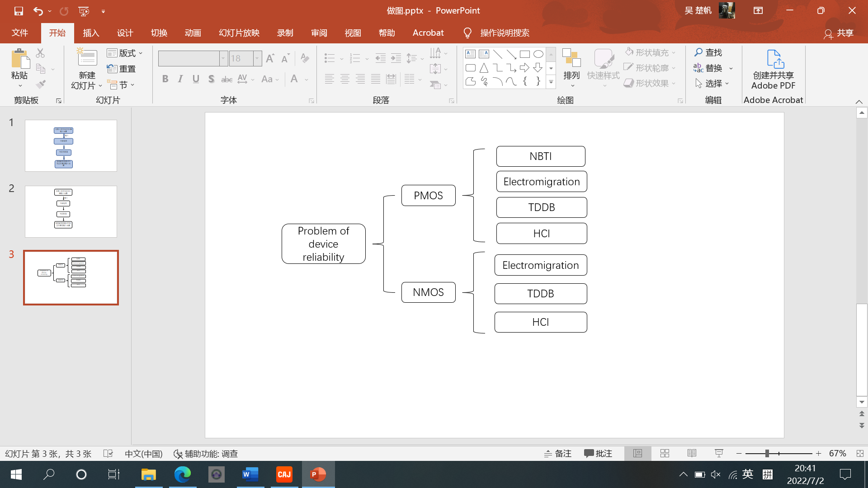Click the zoom slider handle
This screenshot has width=868, height=488.
coord(767,453)
